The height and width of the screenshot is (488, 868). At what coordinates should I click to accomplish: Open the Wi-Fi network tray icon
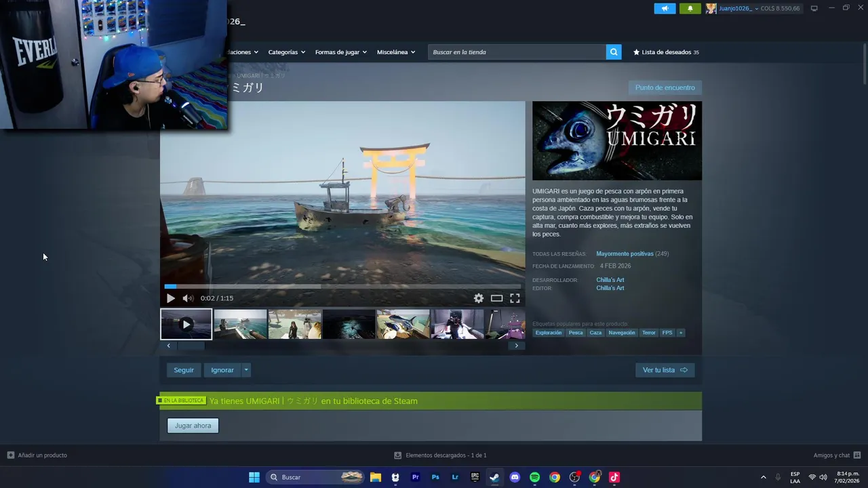click(812, 477)
